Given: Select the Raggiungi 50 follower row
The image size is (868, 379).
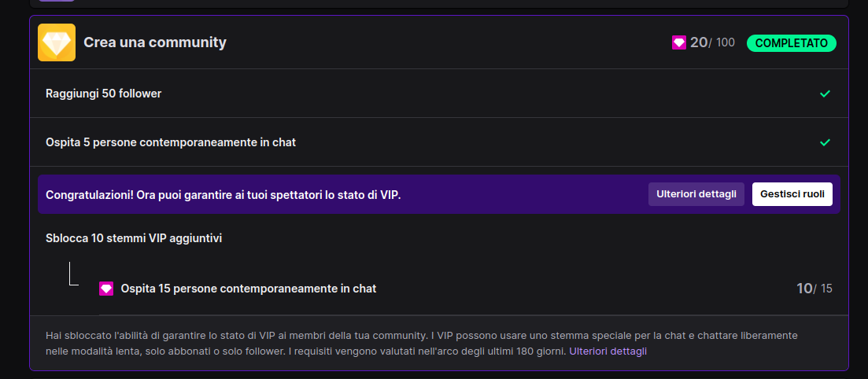Looking at the screenshot, I should click(x=104, y=94).
